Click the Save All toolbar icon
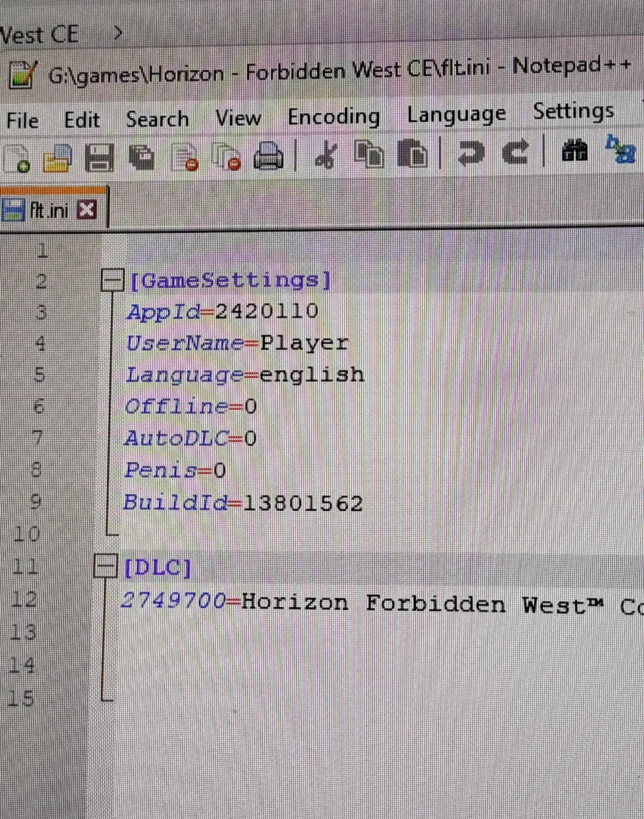The image size is (644, 819). [x=142, y=158]
